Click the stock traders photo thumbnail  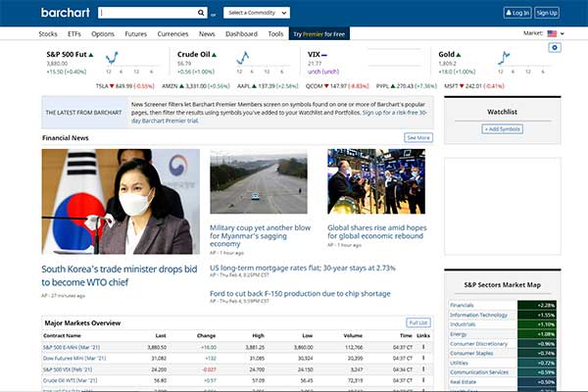click(x=376, y=181)
